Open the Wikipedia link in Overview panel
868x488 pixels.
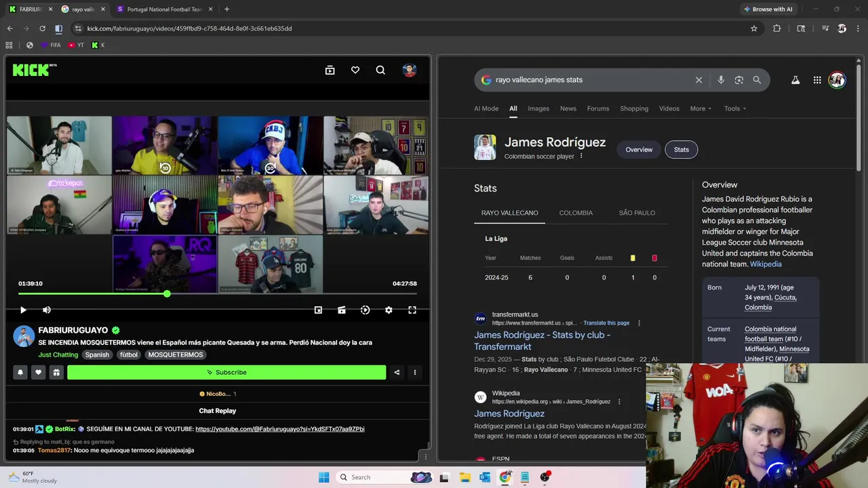click(x=766, y=264)
